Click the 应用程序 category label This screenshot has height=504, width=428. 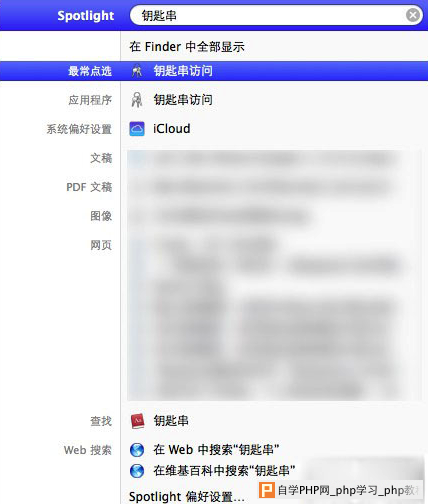click(90, 100)
